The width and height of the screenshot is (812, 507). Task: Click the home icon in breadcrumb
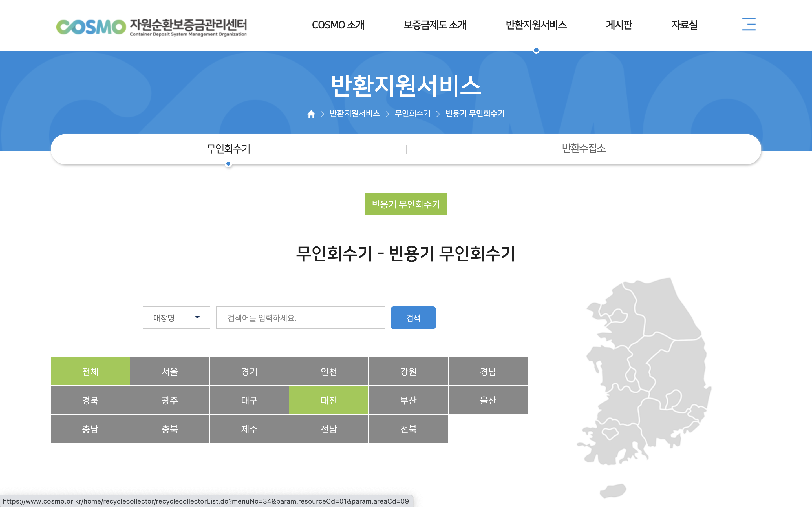point(311,114)
